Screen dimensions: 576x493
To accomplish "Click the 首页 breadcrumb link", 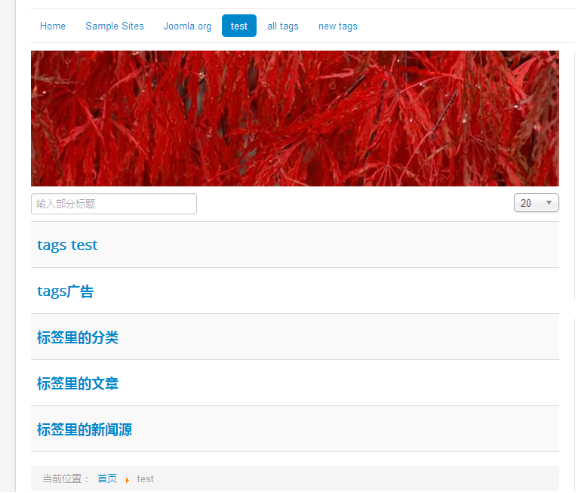I will pos(107,479).
